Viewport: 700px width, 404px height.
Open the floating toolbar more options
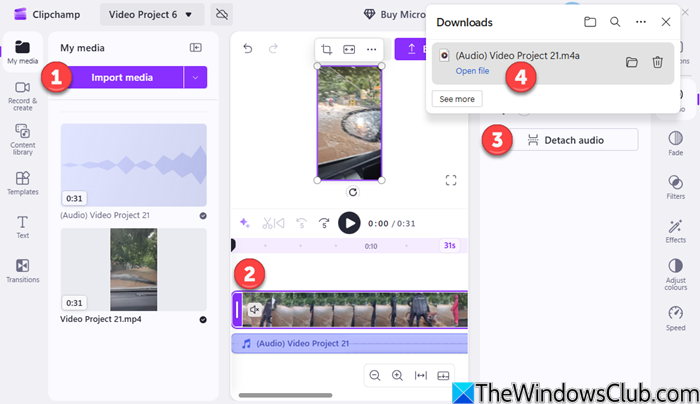(x=371, y=50)
